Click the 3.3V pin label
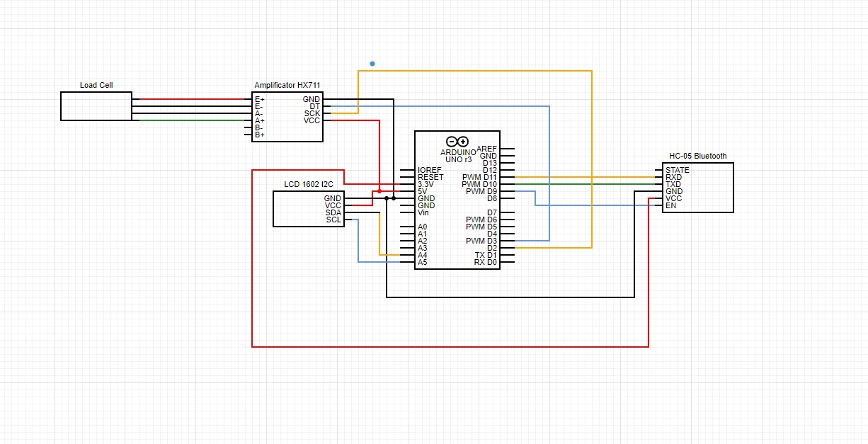Screen dimensions: 868x444 pyautogui.click(x=426, y=184)
